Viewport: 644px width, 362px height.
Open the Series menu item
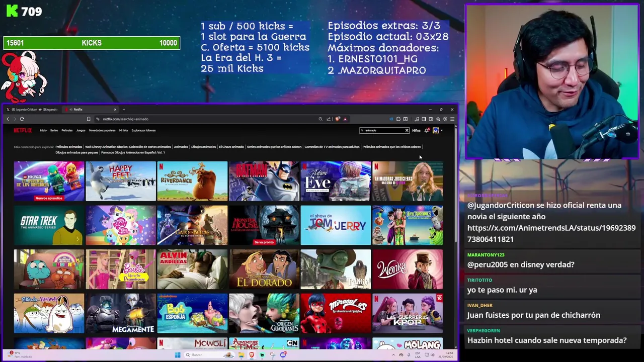point(54,130)
